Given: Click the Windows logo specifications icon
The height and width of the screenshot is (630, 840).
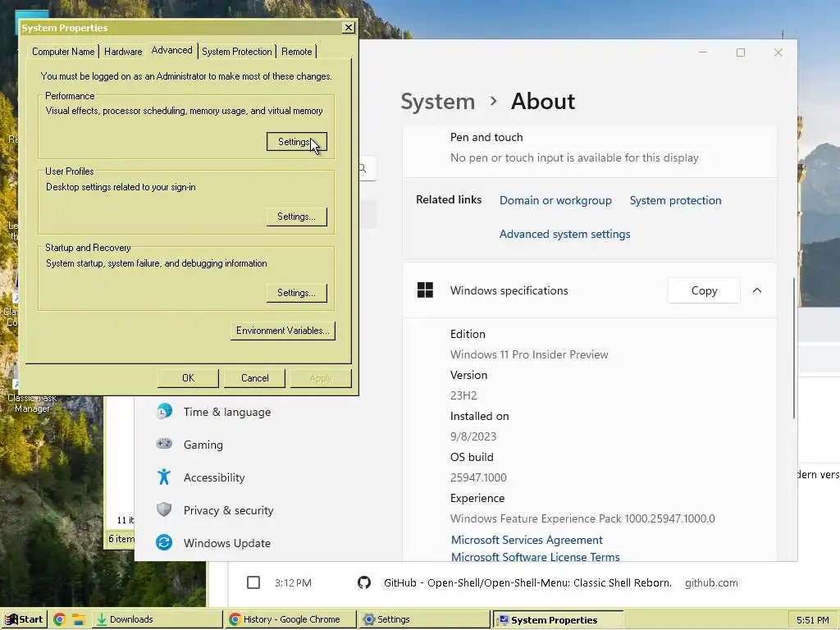Looking at the screenshot, I should 426,290.
